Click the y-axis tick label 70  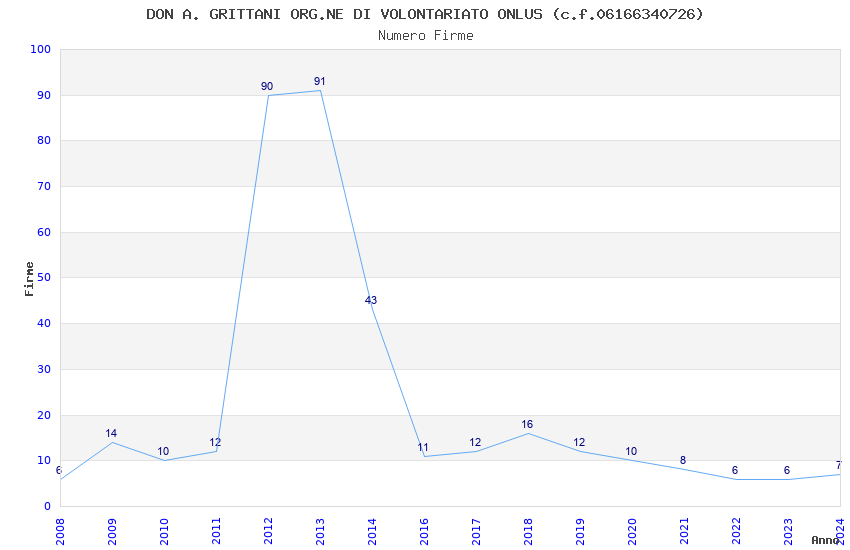[43, 186]
